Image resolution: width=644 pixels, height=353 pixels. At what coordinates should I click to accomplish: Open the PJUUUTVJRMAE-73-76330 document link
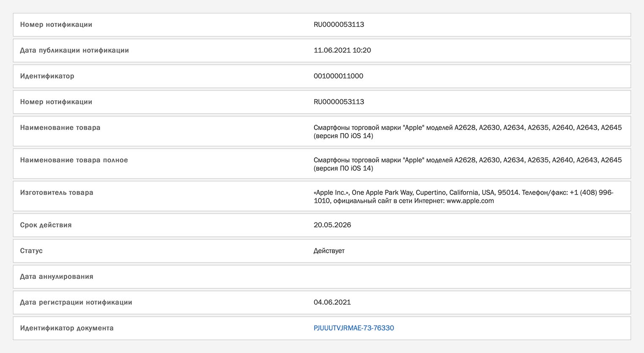point(353,328)
